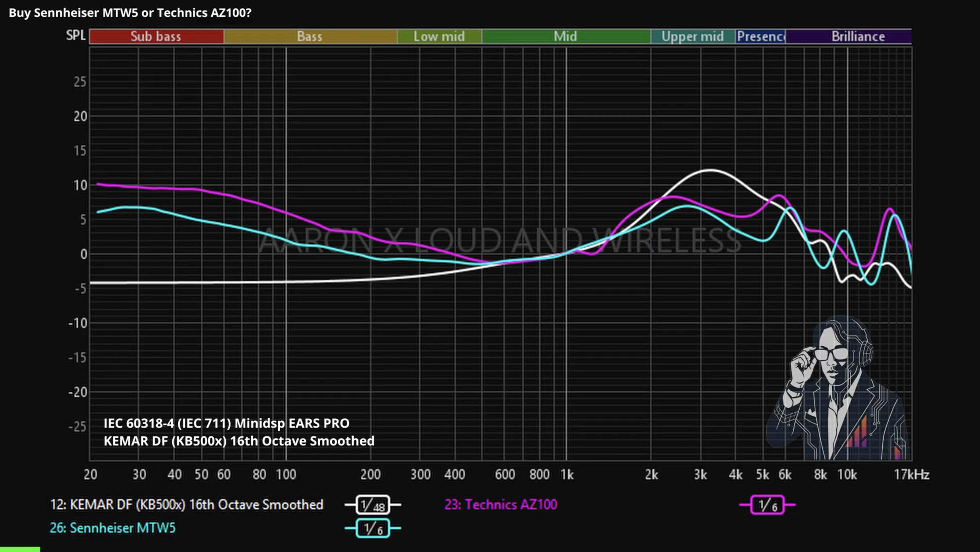Click the 1k frequency axis marker
The image size is (980, 552).
tap(567, 475)
